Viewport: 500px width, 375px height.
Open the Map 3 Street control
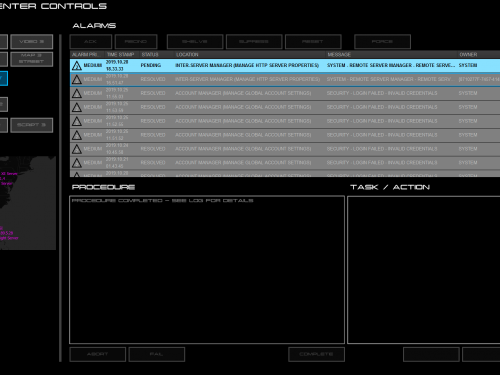point(32,59)
